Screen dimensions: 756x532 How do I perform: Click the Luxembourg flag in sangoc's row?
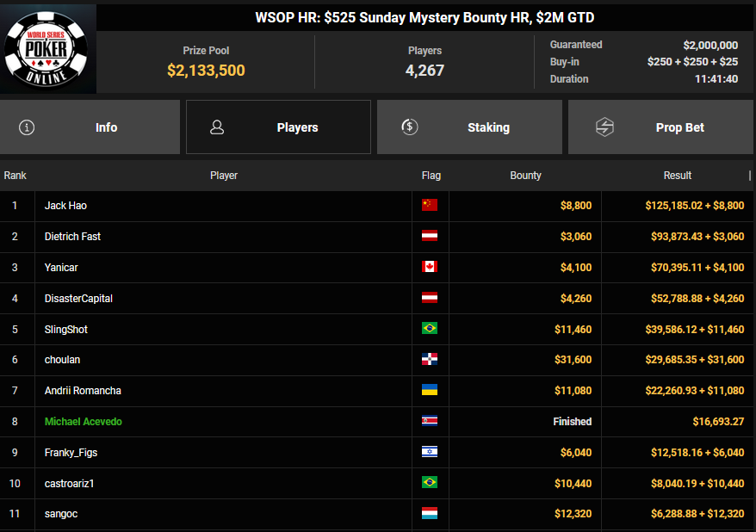(x=429, y=515)
